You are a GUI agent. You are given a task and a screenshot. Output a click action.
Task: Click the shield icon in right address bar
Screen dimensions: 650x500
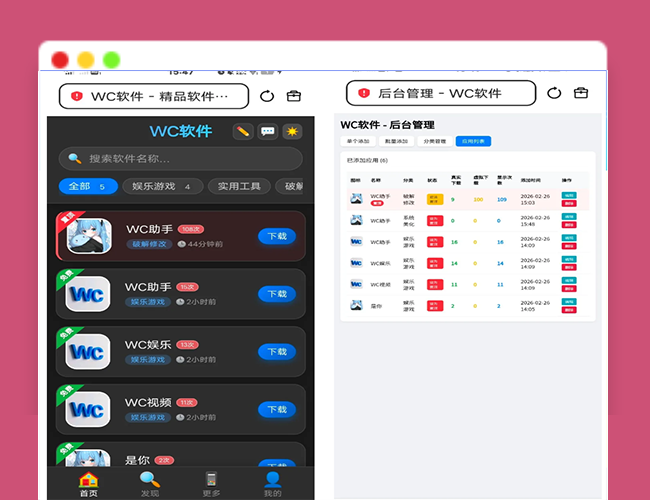pyautogui.click(x=364, y=93)
